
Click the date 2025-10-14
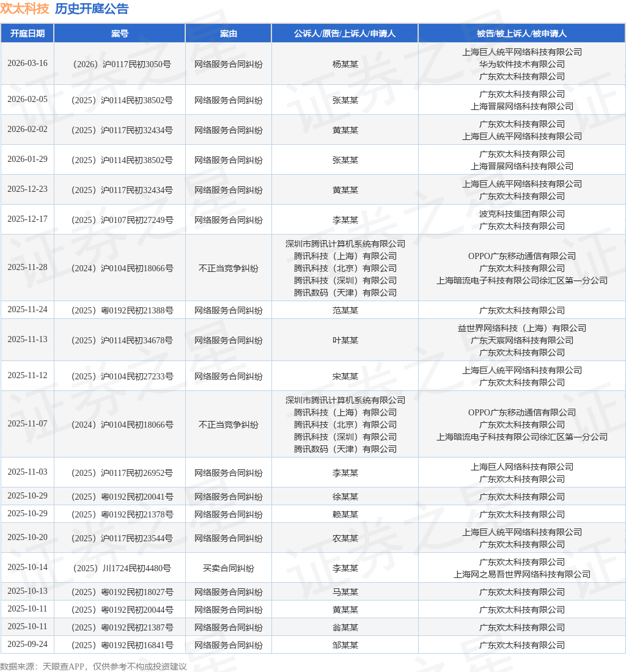28,568
